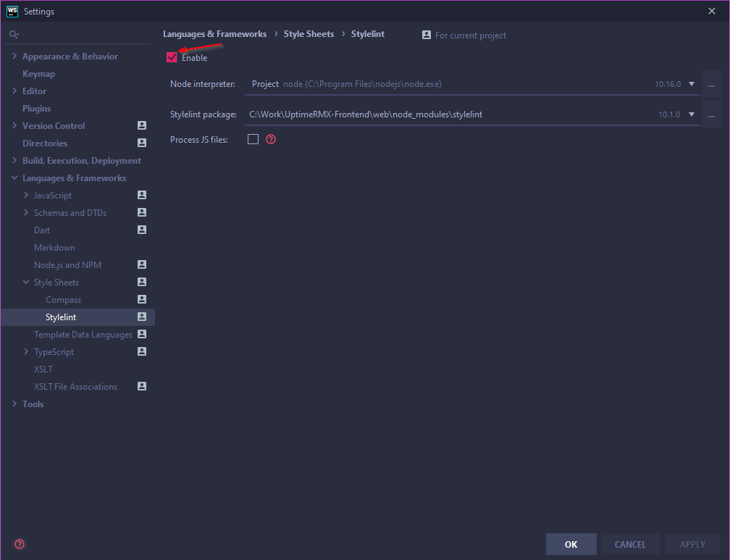This screenshot has height=560, width=730.
Task: Click the settings search magnifier icon
Action: point(14,35)
